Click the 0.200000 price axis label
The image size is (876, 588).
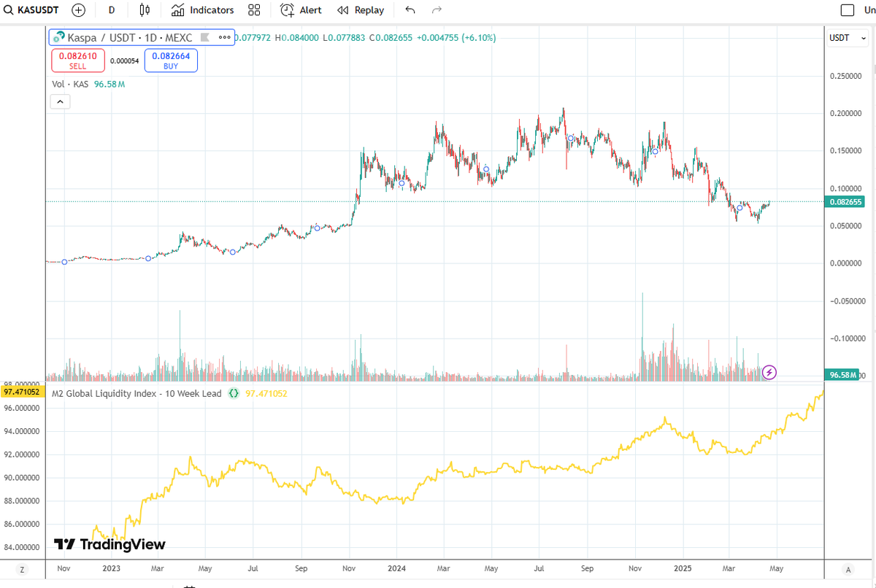[x=847, y=113]
